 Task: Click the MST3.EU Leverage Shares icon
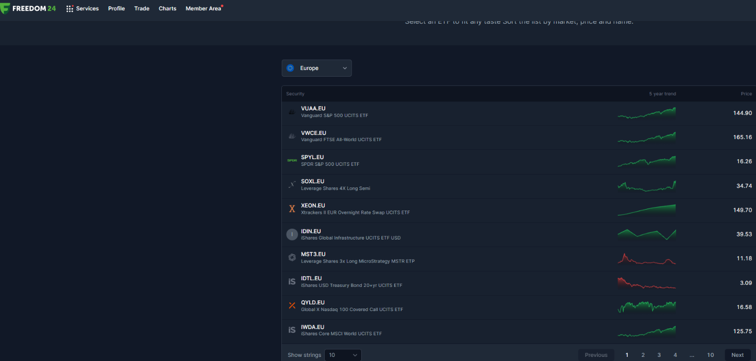(x=292, y=257)
